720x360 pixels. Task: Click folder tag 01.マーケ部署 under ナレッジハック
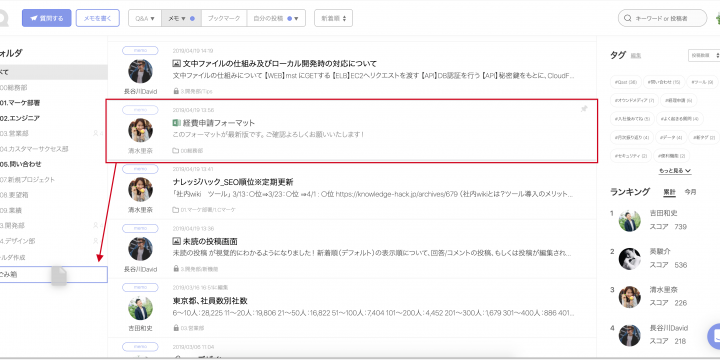[203, 210]
